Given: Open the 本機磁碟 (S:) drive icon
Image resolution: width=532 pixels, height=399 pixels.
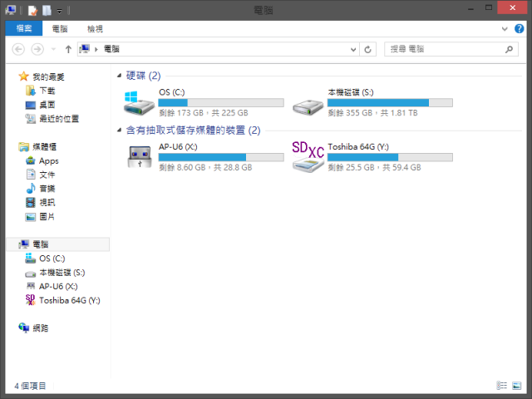Looking at the screenshot, I should click(x=308, y=106).
